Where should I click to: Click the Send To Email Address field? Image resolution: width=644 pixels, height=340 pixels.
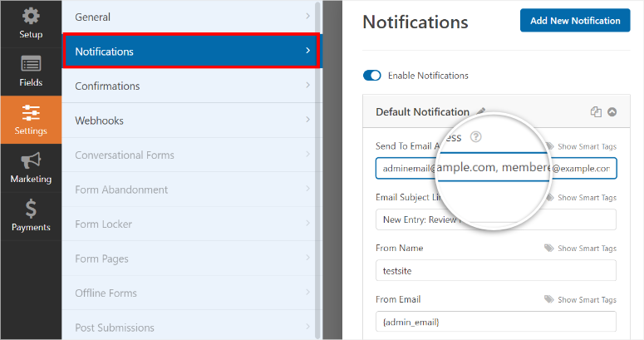pyautogui.click(x=496, y=168)
